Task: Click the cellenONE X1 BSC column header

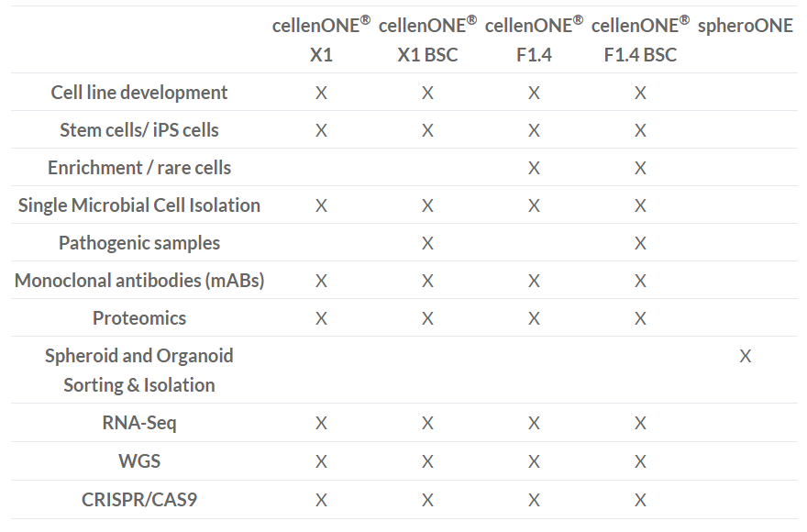Action: point(427,39)
